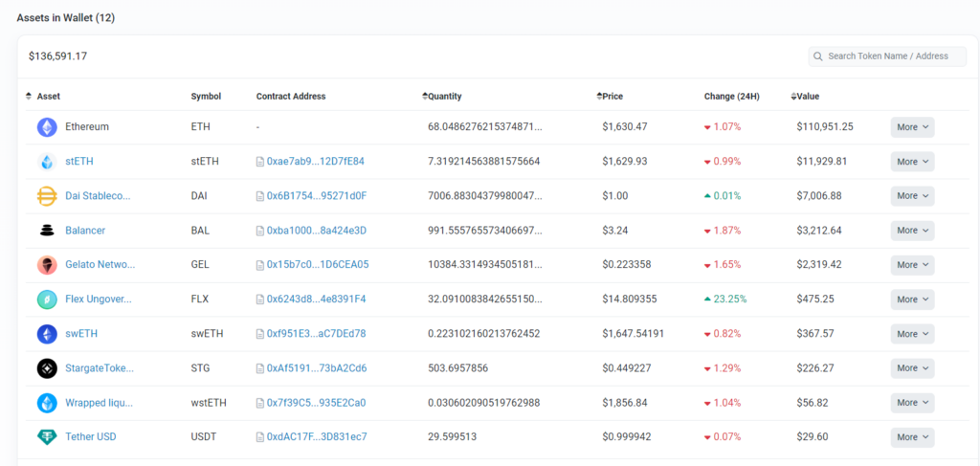Image resolution: width=980 pixels, height=466 pixels.
Task: Open the More dropdown for swETH
Action: 912,334
